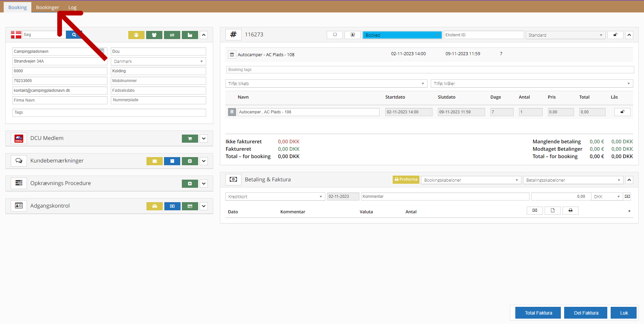Click the Total Faktura button
Screen dimensions: 644x325
538,313
